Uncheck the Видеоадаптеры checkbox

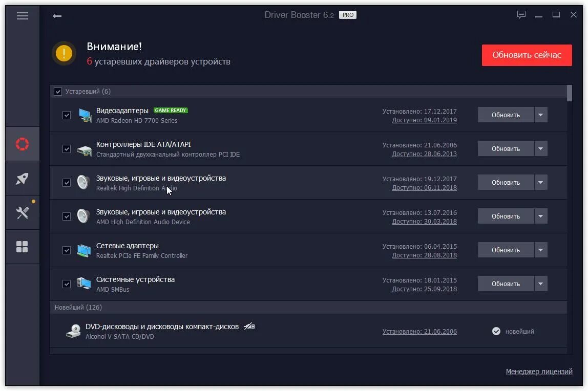(67, 115)
